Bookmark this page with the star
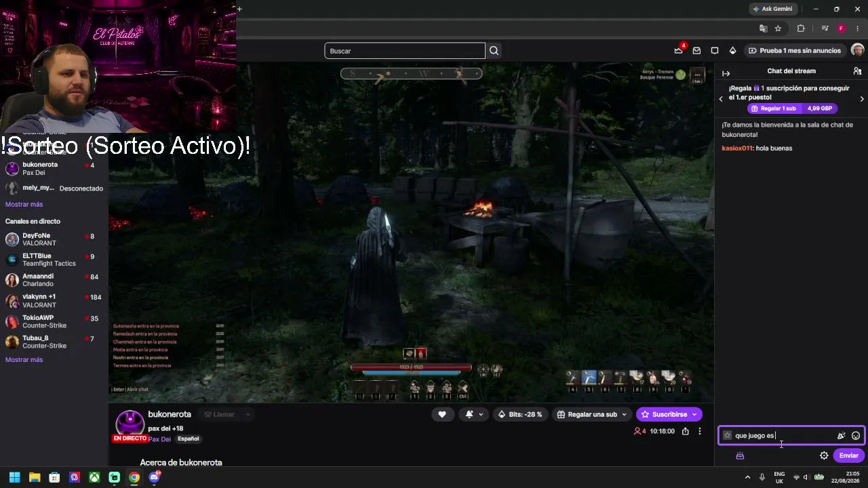Viewport: 868px width, 488px height. click(778, 28)
